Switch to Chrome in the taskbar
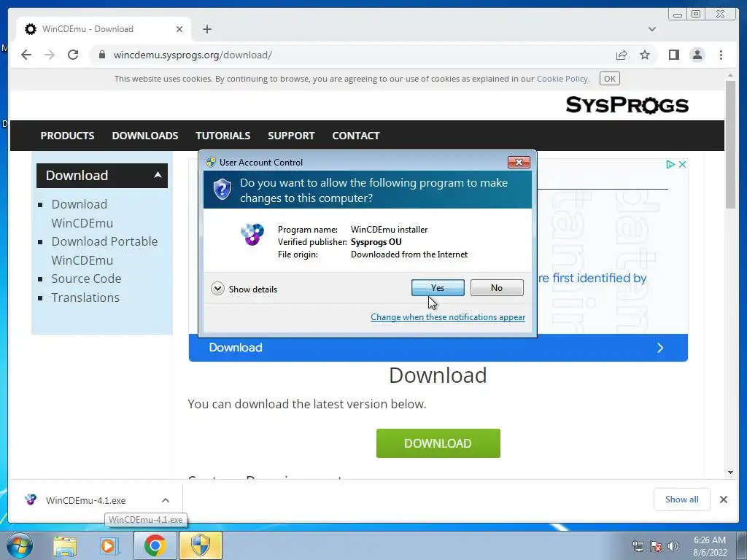Screen dimensions: 747x560 pyautogui.click(x=155, y=545)
